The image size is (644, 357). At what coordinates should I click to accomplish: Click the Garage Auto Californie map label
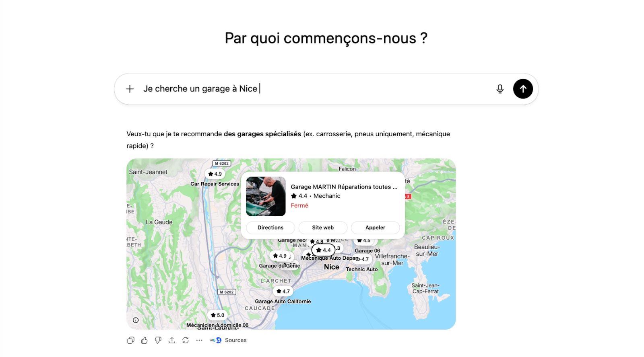(283, 302)
